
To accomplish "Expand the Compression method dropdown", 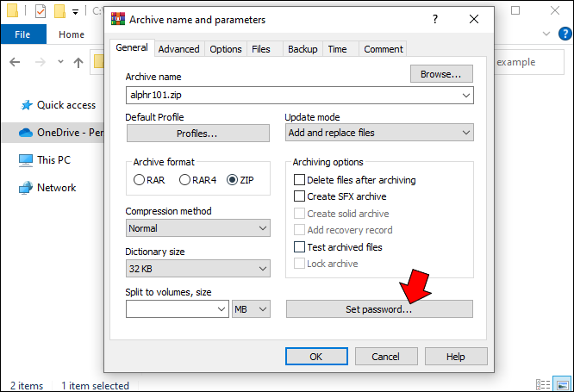I will [x=197, y=228].
